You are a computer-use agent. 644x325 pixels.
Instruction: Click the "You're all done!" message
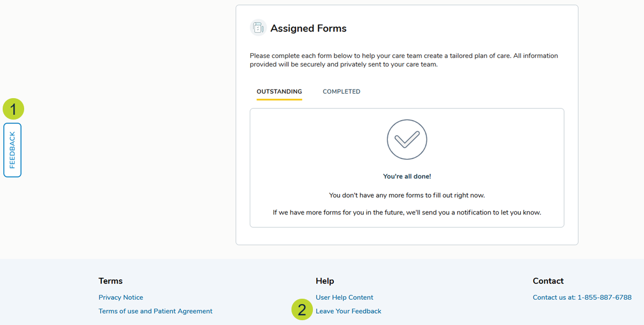[407, 176]
